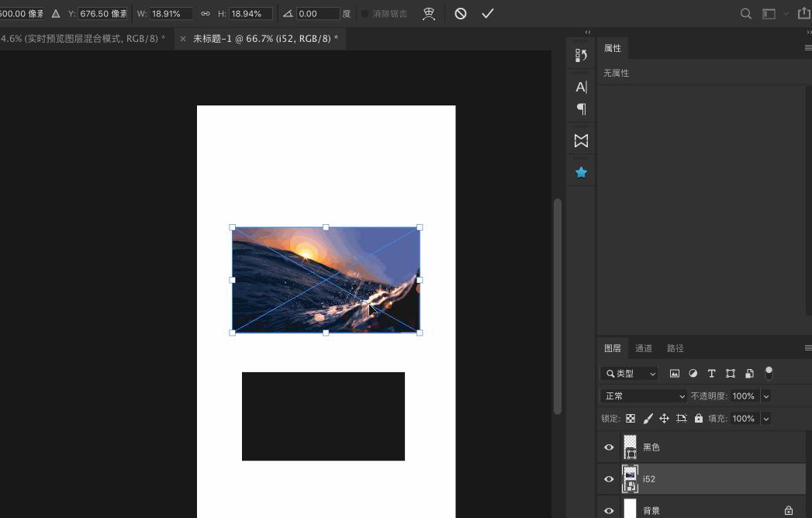Click the lock icon on the 背景 layer
812x518 pixels.
tap(789, 509)
